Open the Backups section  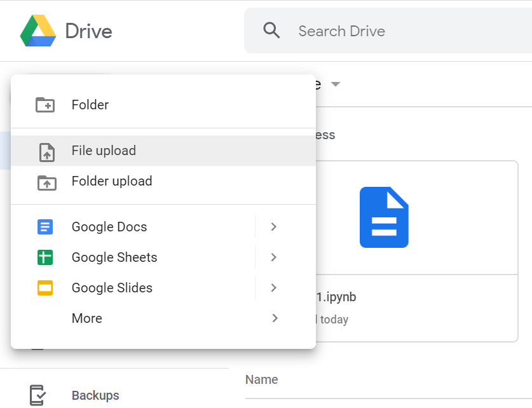(95, 395)
